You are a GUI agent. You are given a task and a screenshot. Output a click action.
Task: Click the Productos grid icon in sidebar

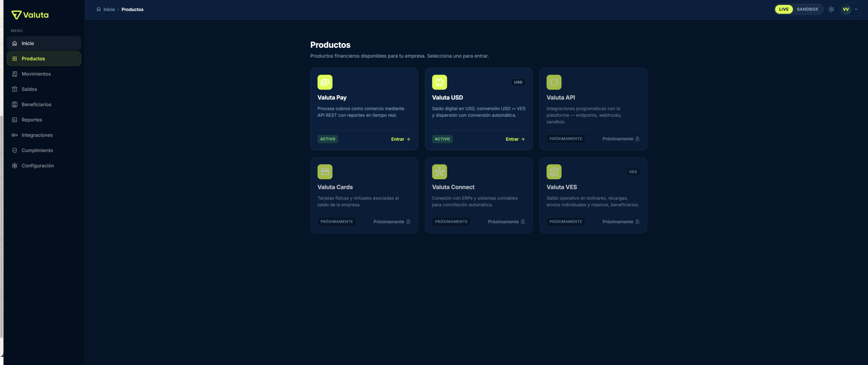tap(15, 59)
